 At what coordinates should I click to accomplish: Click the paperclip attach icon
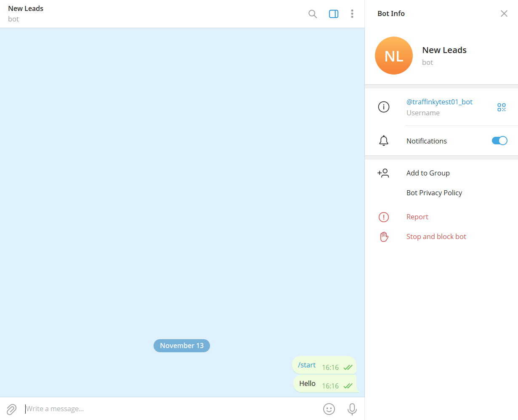click(12, 409)
